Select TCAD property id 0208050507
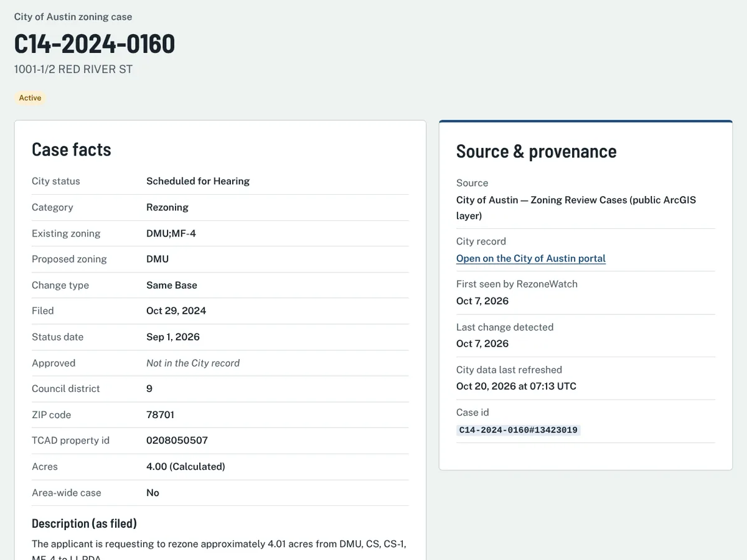The image size is (747, 560). pyautogui.click(x=177, y=440)
